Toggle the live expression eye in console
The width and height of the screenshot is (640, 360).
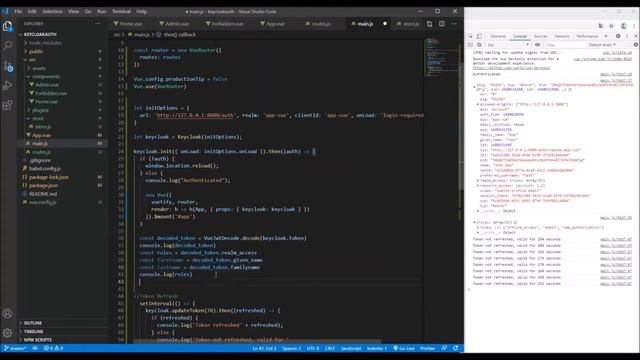(538, 45)
